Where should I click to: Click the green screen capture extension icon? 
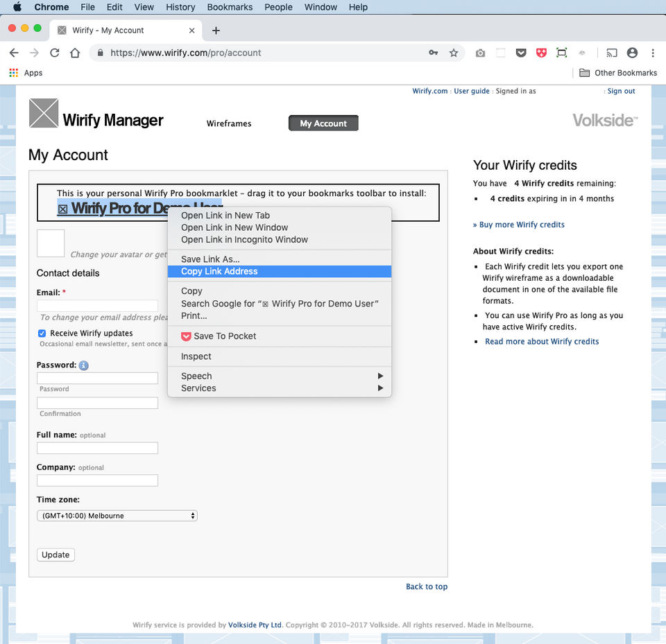562,53
